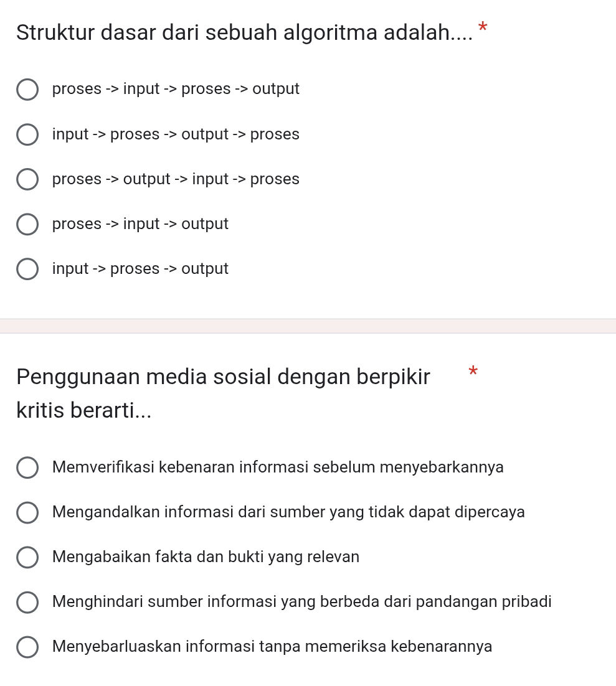Click the answer text "Memverifikasi kebenaran informasi"
Viewport: 616px width, 686px height.
click(x=278, y=468)
